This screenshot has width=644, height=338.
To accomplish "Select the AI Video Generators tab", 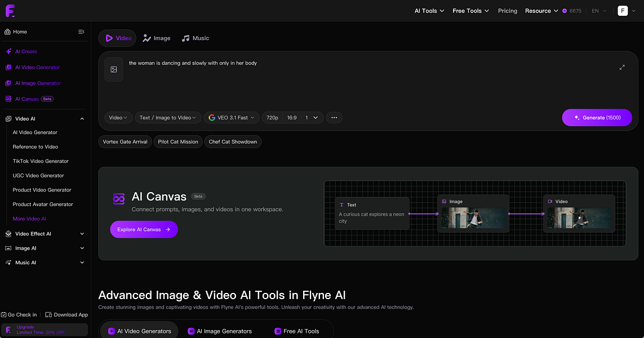I will pyautogui.click(x=139, y=331).
